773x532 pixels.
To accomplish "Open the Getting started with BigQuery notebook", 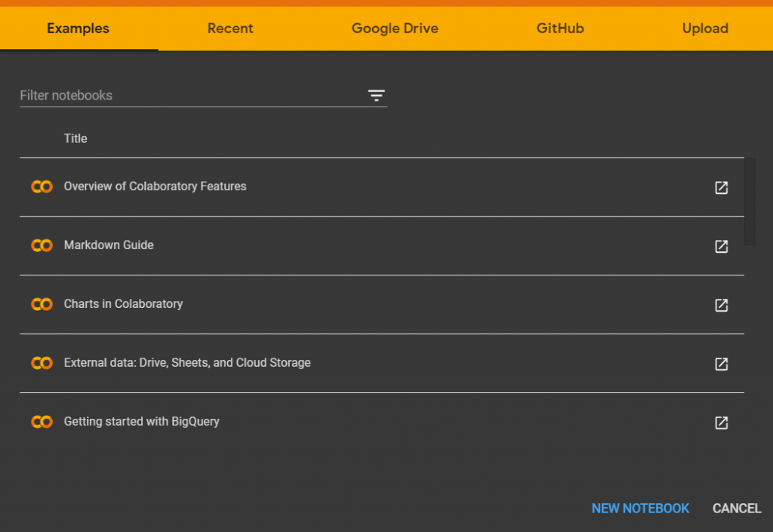I will tap(141, 421).
